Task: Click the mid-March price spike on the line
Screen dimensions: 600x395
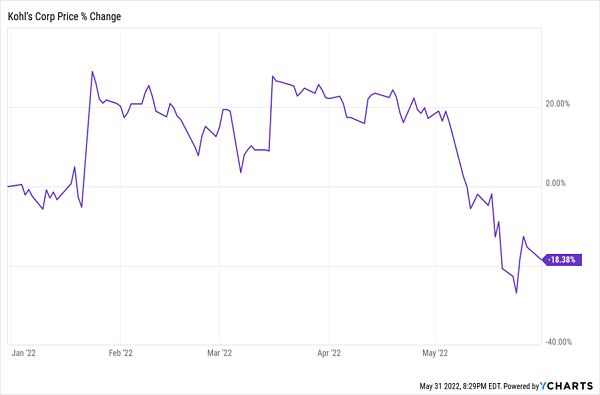Action: (x=273, y=77)
